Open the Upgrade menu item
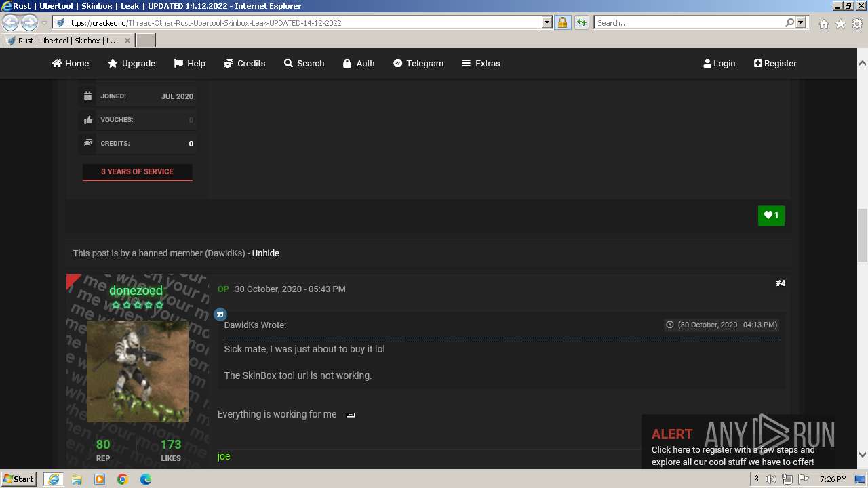This screenshot has width=868, height=488. tap(132, 63)
